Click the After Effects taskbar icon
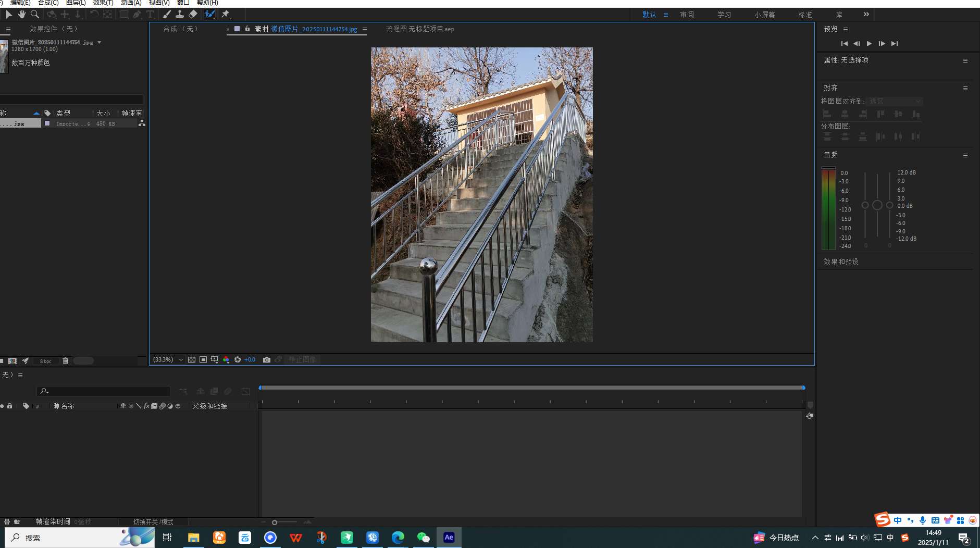Viewport: 980px width, 548px height. [449, 538]
